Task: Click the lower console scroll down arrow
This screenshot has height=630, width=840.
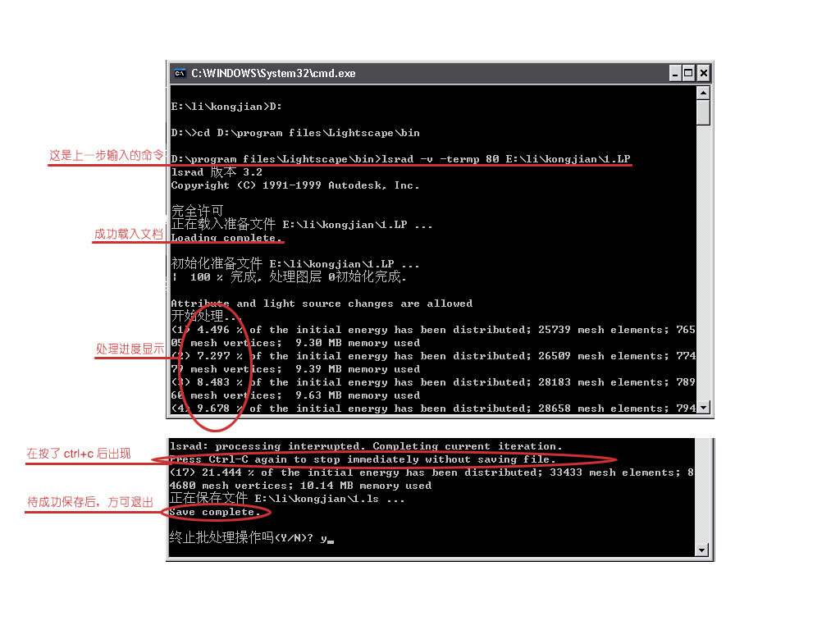Action: tap(702, 550)
